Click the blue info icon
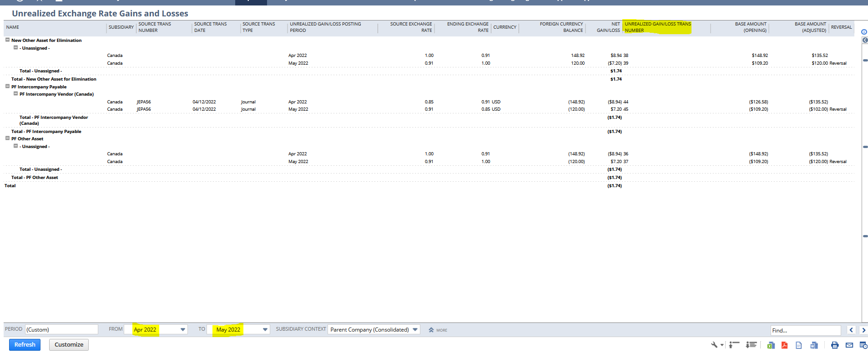The image size is (868, 353). point(864,32)
